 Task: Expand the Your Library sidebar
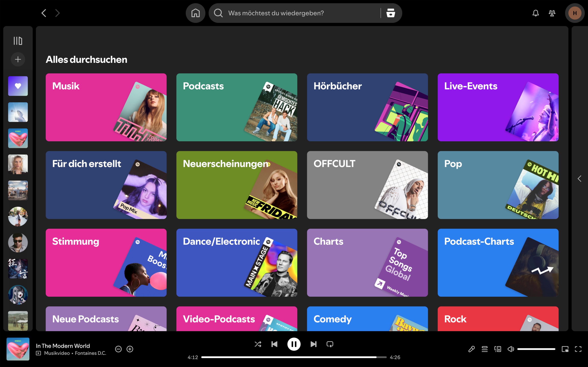[18, 41]
